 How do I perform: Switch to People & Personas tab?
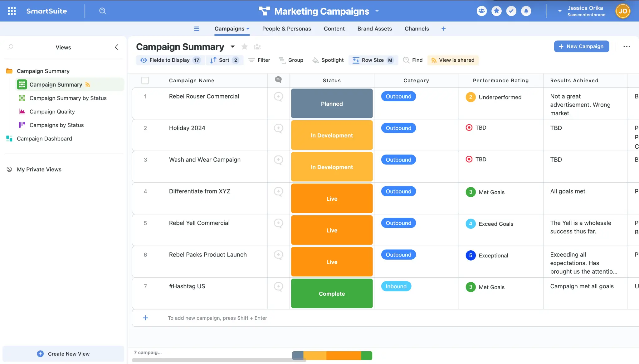[286, 29]
